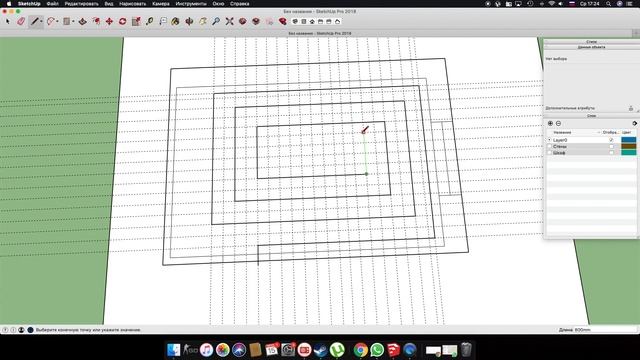640x360 pixels.
Task: Set Шкаф as the active layer
Action: click(x=549, y=153)
